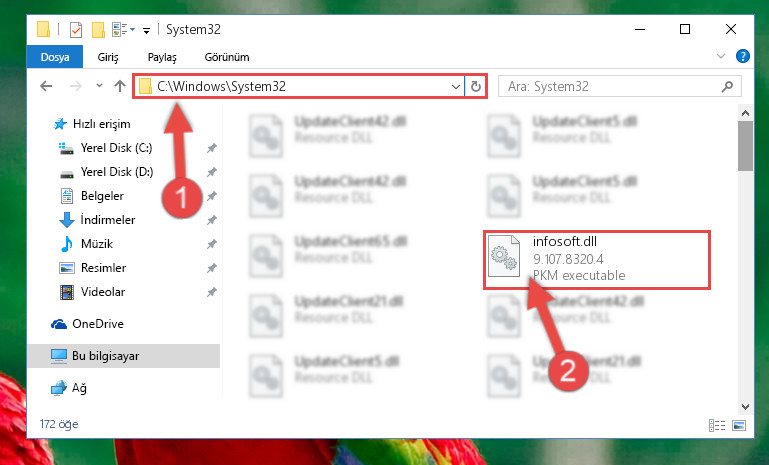This screenshot has height=465, width=769.
Task: Refresh the System32 folder view
Action: pos(475,87)
